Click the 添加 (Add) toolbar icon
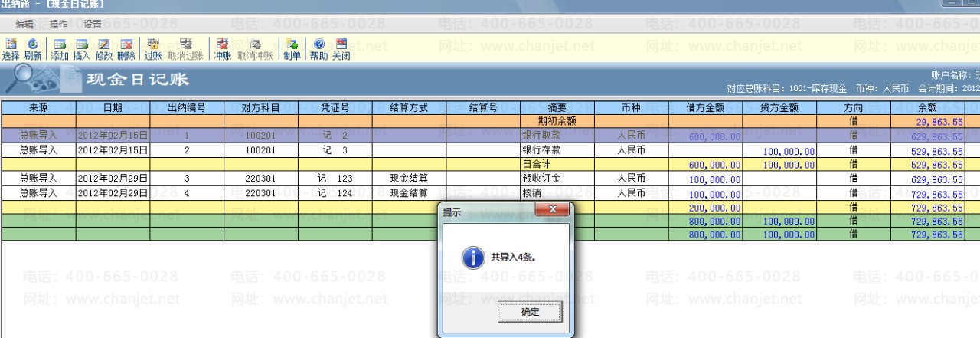 coord(60,49)
